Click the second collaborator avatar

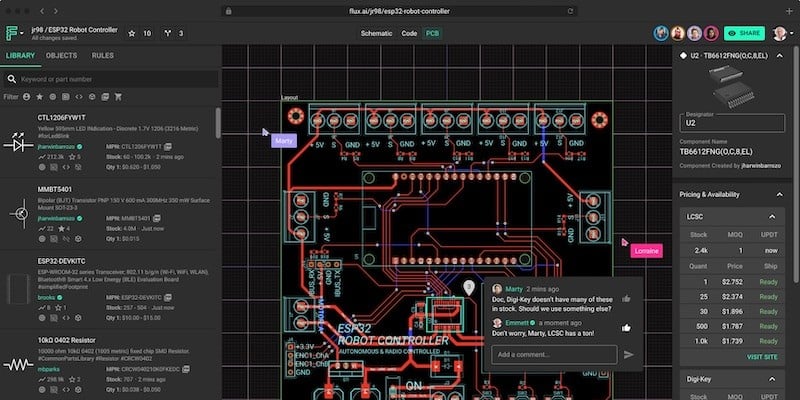pos(678,34)
